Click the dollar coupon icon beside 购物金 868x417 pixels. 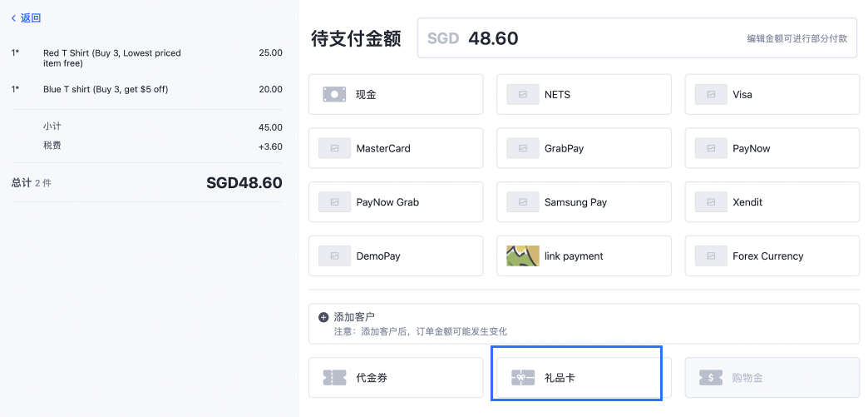coord(711,378)
